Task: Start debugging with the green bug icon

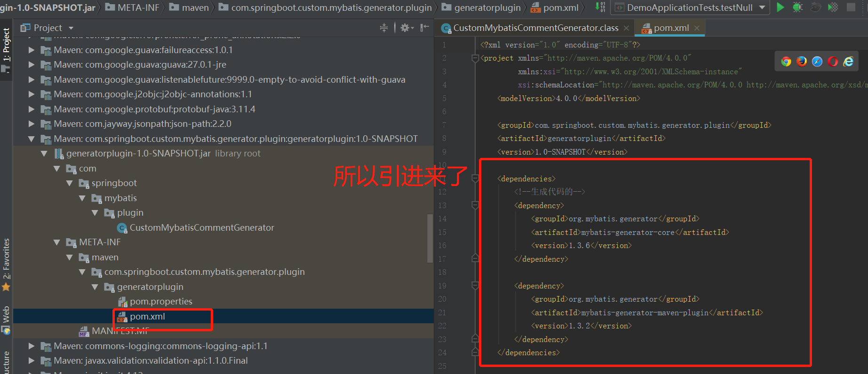Action: point(797,7)
